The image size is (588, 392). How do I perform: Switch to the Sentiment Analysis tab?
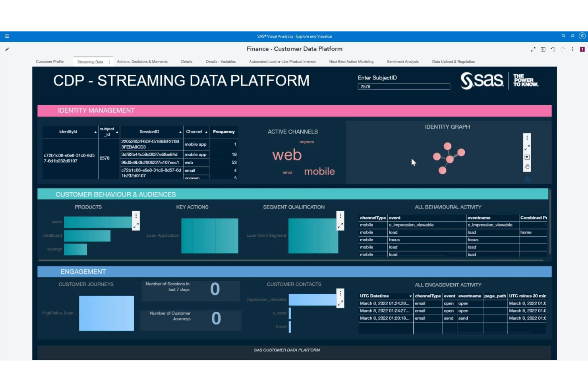402,62
